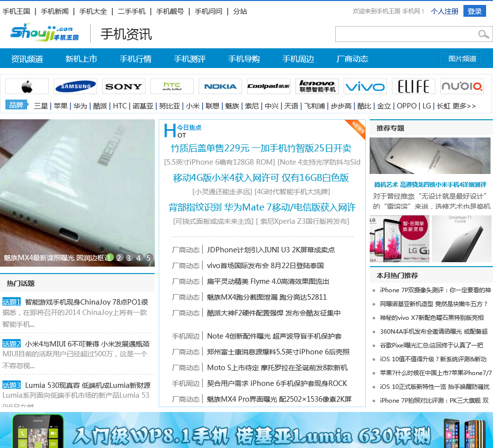Click the 登录 login button

pyautogui.click(x=474, y=11)
